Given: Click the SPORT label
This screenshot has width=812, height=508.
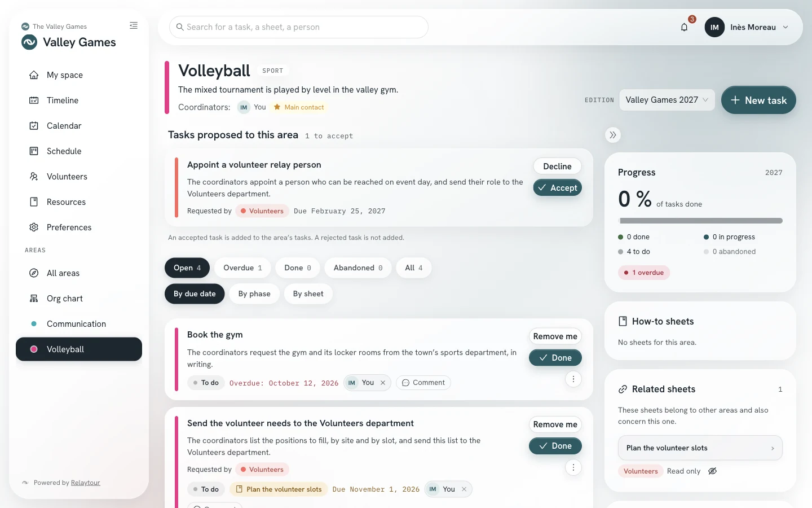Looking at the screenshot, I should coord(273,71).
